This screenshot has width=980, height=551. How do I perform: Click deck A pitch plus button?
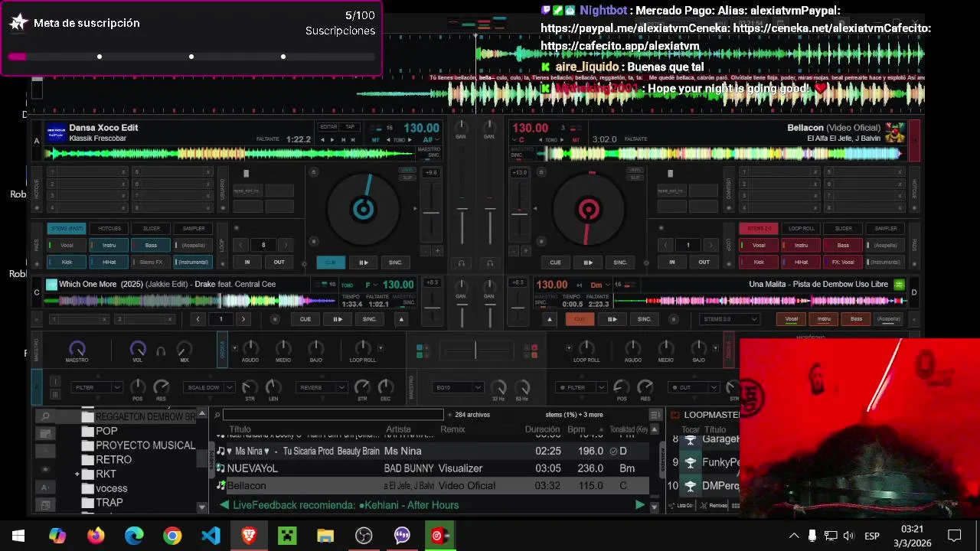pyautogui.click(x=438, y=250)
